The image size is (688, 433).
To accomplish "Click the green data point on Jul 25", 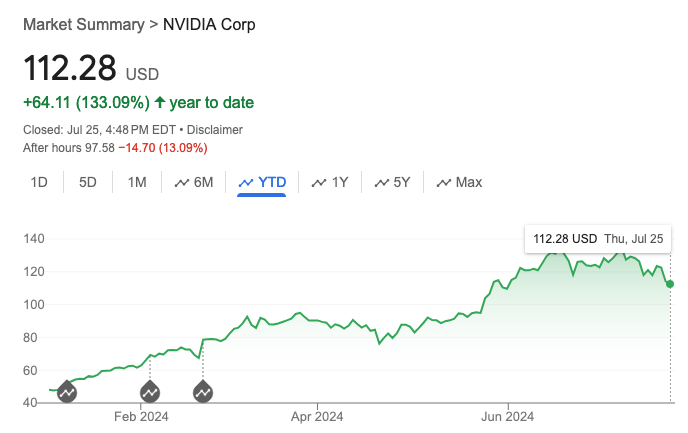I will pos(669,284).
